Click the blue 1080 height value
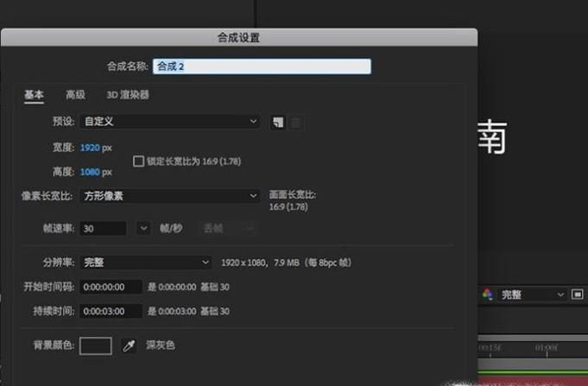Image resolution: width=588 pixels, height=386 pixels. 90,171
